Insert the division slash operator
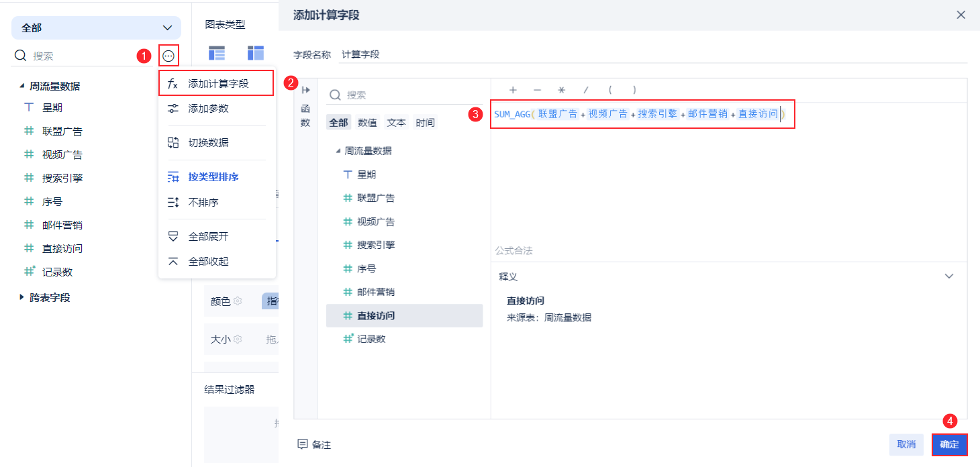 586,90
